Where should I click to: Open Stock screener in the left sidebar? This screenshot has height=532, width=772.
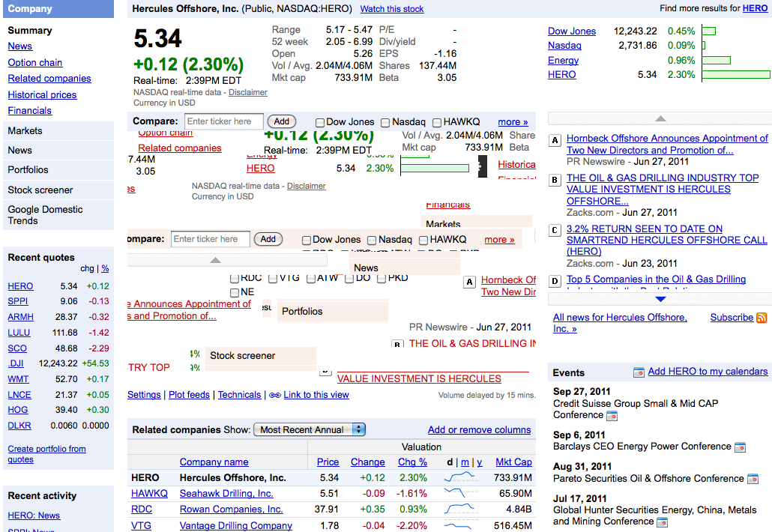[x=58, y=190]
